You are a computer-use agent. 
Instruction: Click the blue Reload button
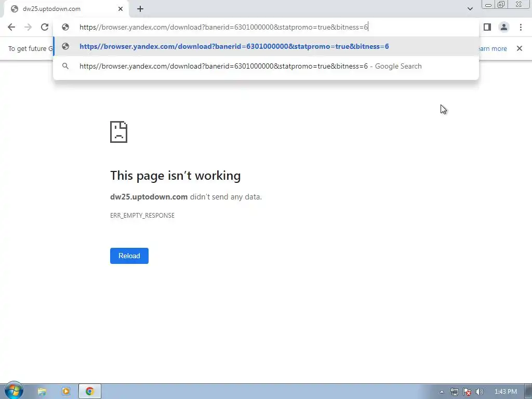point(129,256)
